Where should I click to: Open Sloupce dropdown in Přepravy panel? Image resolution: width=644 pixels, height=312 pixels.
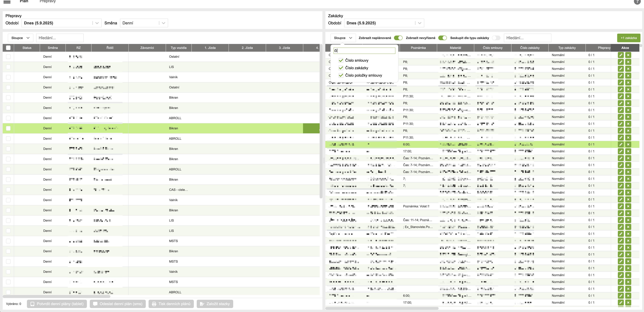20,38
